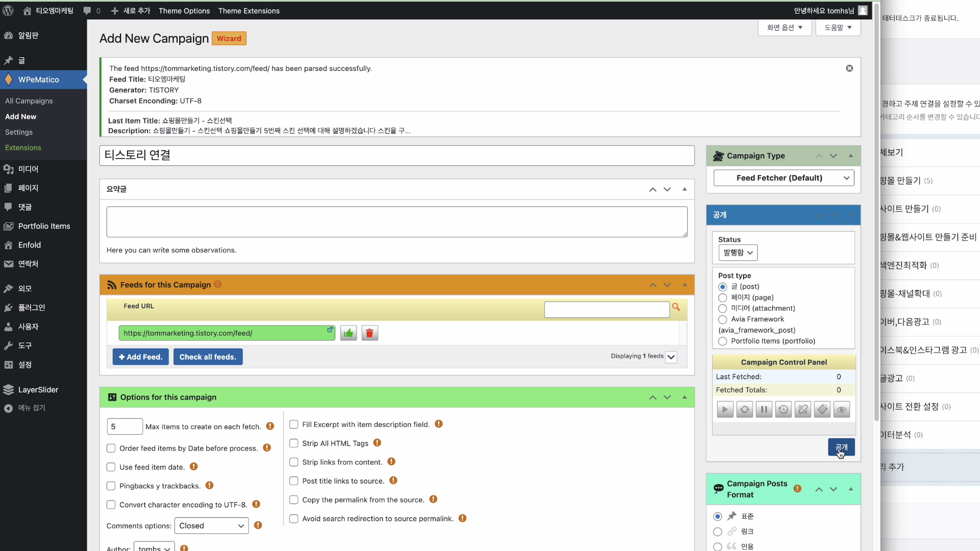Open All Campaigns submenu item
This screenshot has height=551, width=980.
(x=29, y=101)
